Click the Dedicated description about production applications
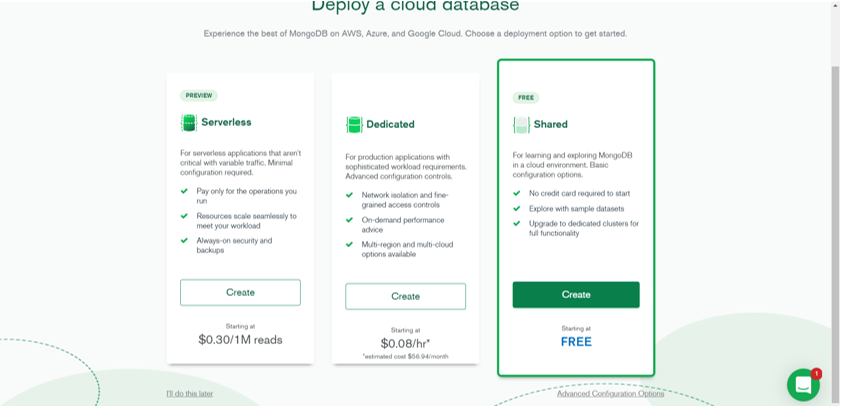 [x=406, y=167]
